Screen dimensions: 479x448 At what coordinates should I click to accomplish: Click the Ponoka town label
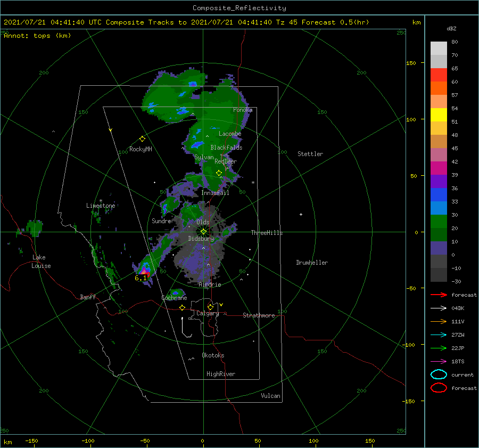(x=243, y=110)
